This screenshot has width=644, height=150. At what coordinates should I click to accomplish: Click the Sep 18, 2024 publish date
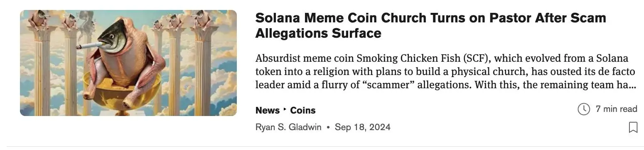[x=363, y=127]
